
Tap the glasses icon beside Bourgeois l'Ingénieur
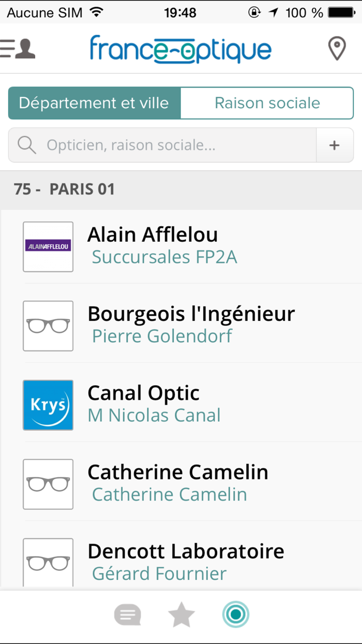pyautogui.click(x=48, y=326)
